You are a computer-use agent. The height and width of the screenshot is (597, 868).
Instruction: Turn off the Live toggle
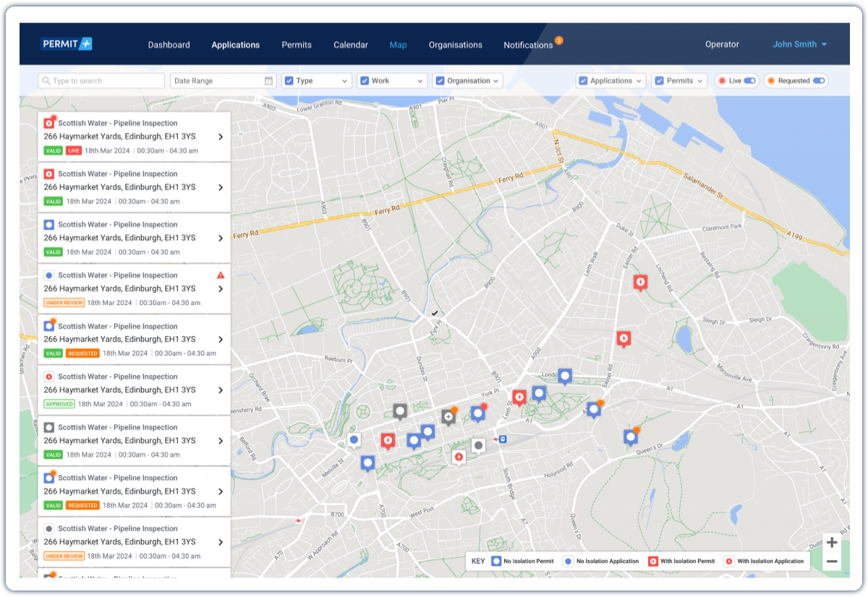750,81
